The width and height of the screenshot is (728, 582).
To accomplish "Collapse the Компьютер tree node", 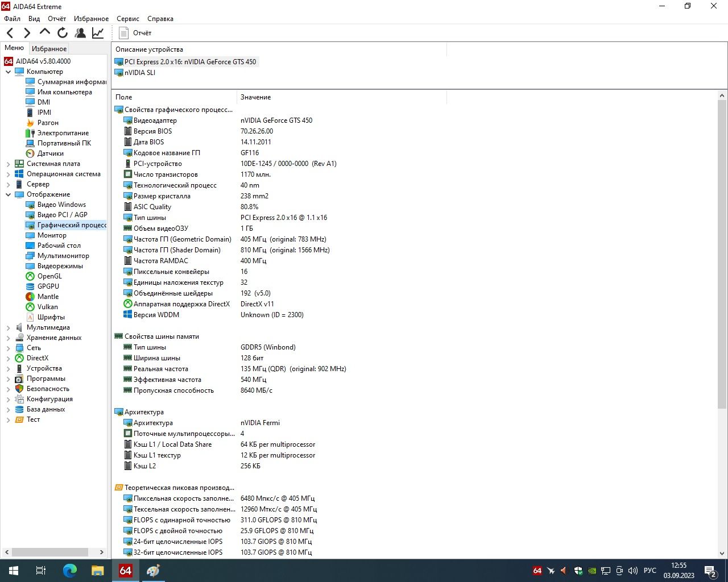I will 8,72.
